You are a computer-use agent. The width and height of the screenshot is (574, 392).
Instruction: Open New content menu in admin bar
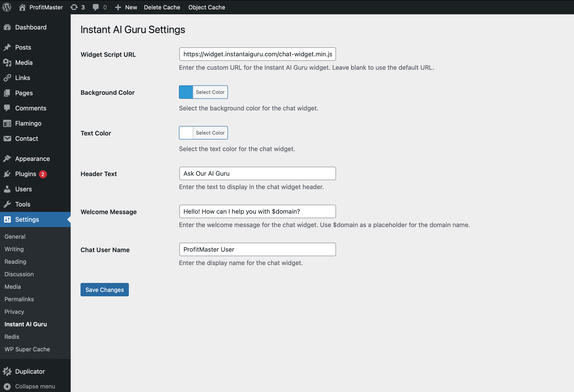coord(126,7)
